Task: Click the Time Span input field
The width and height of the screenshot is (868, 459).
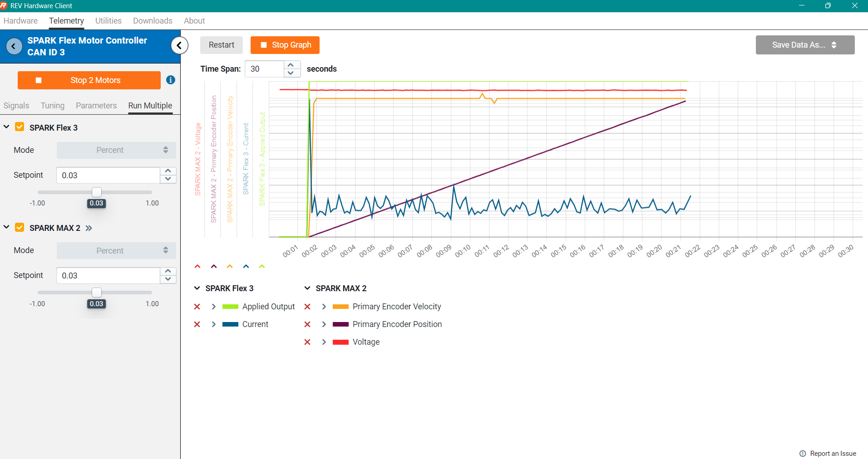Action: (x=265, y=69)
